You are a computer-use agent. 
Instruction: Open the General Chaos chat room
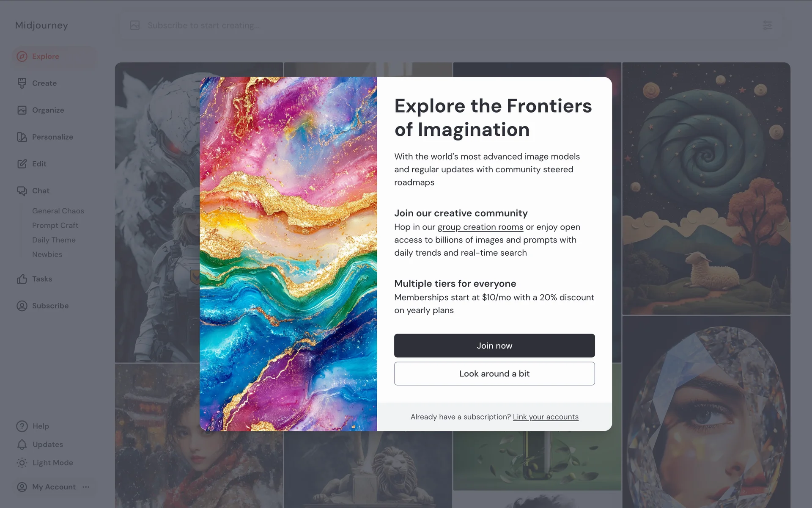point(58,211)
